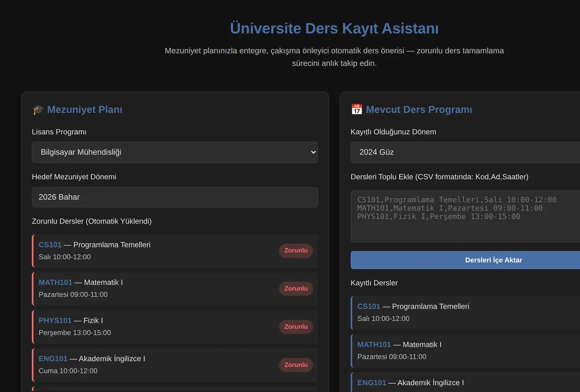This screenshot has width=580, height=392.
Task: Click the CSV bulk course textarea
Action: 465,216
